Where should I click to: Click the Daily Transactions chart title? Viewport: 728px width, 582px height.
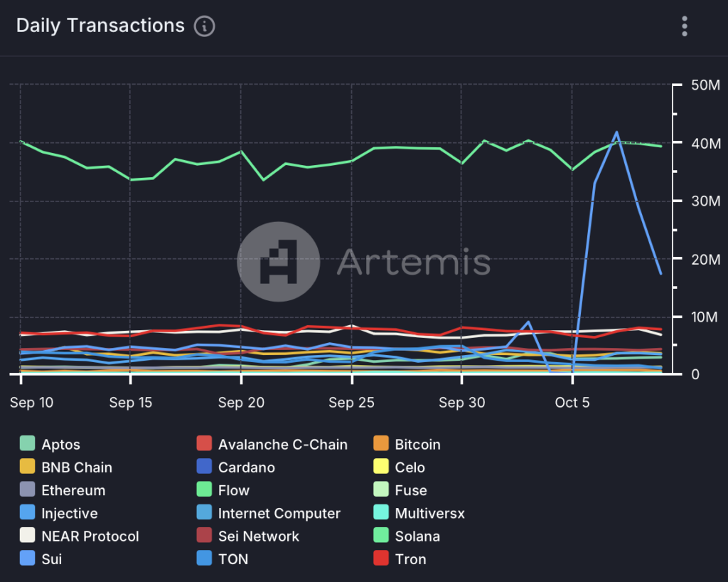tap(100, 26)
